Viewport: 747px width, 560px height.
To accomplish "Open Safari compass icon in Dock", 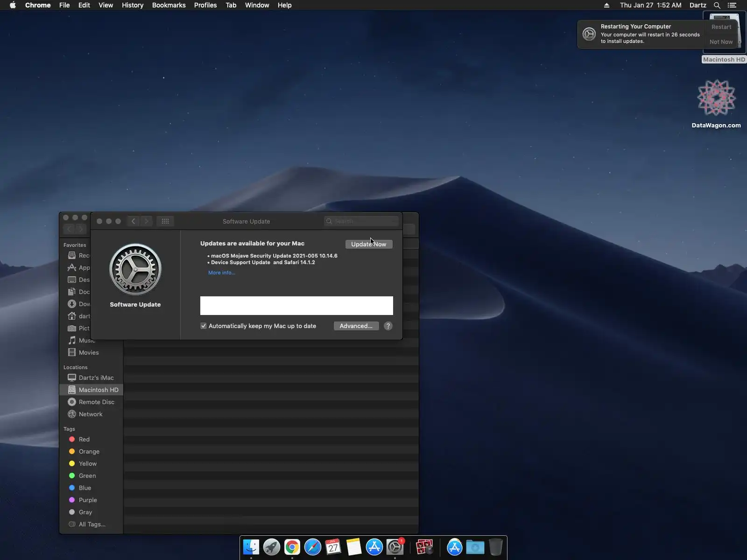I will (x=313, y=547).
